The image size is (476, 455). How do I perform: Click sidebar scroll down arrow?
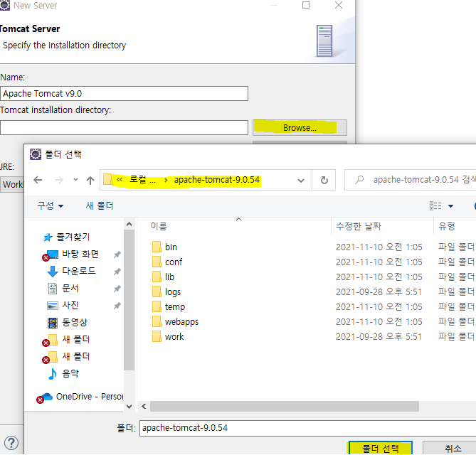[129, 406]
